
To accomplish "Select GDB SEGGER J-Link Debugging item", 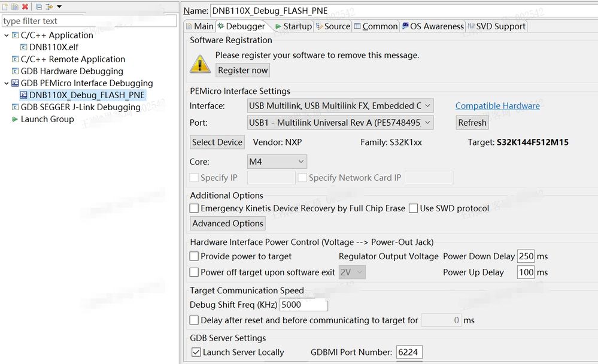I will point(80,107).
